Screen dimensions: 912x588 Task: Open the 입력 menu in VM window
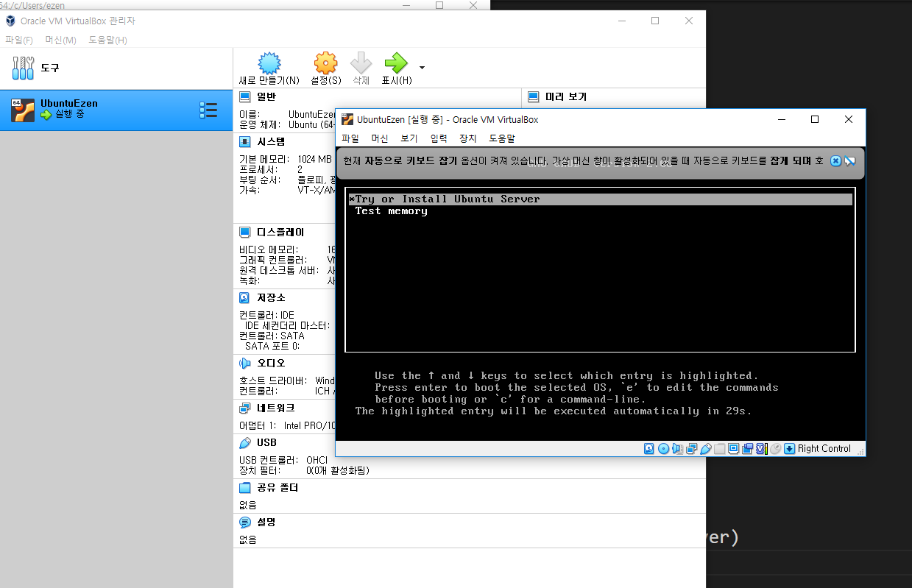click(x=439, y=138)
